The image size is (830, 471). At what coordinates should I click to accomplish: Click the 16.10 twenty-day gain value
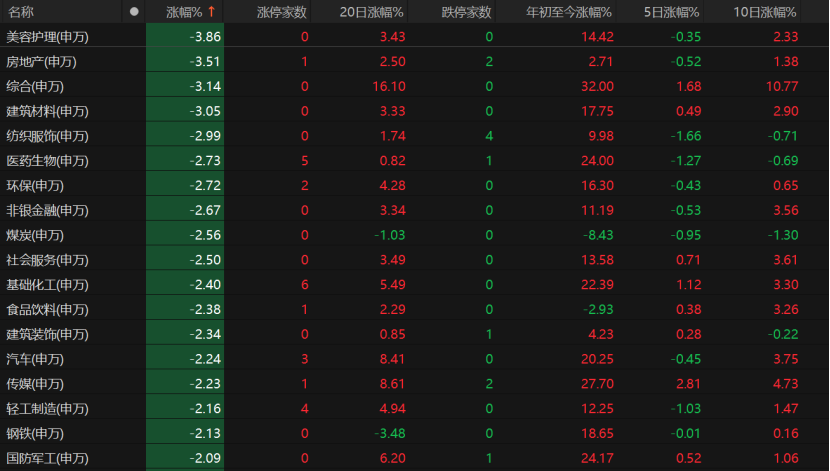389,86
